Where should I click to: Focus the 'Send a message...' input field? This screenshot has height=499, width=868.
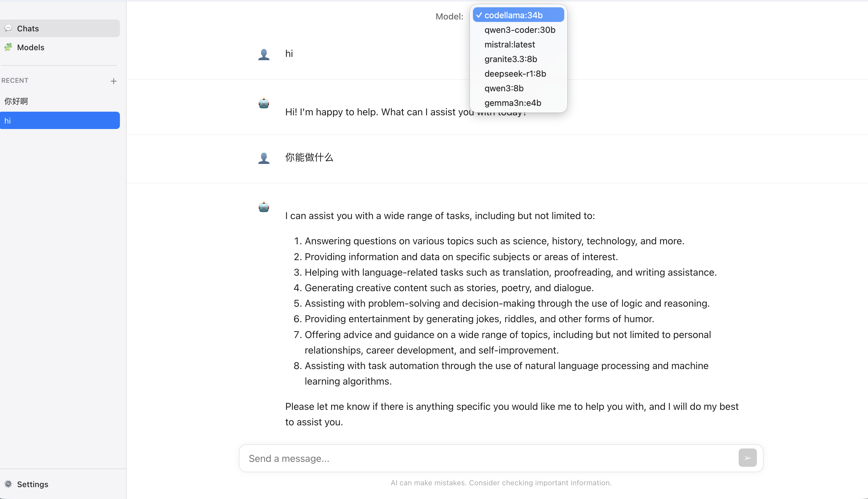490,459
